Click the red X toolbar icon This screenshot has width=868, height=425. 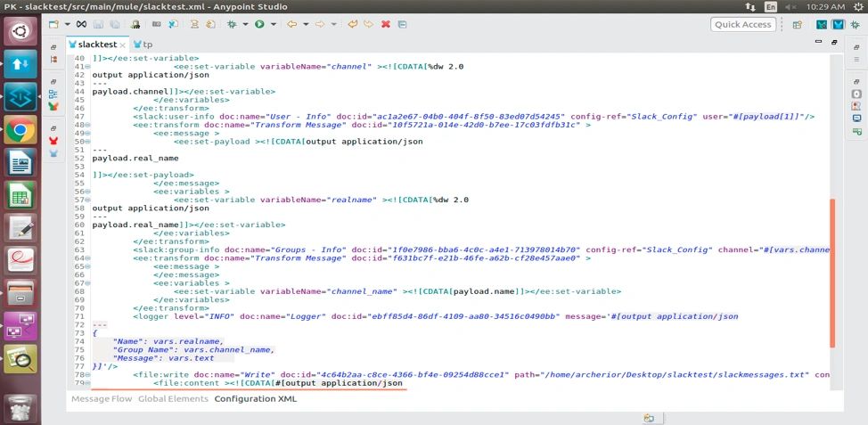[386, 24]
